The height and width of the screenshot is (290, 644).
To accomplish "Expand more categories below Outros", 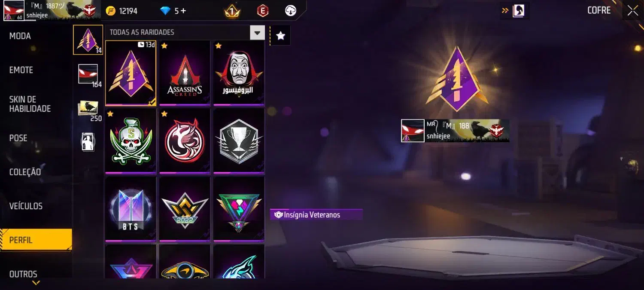I will [x=36, y=283].
